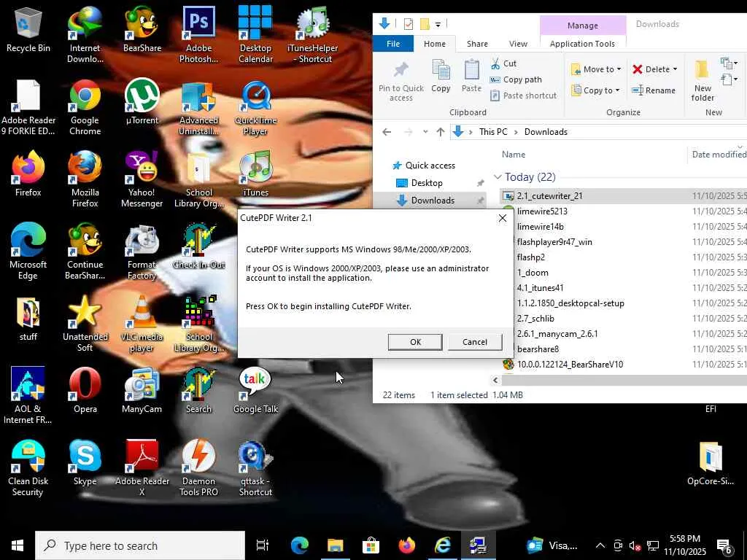Select the BearShare desktop icon
Viewport: 747px width, 560px height.
tap(142, 29)
